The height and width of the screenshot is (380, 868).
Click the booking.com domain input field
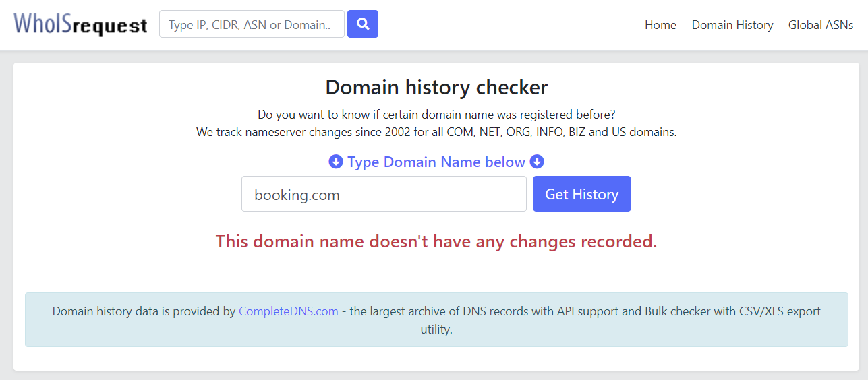pyautogui.click(x=384, y=195)
